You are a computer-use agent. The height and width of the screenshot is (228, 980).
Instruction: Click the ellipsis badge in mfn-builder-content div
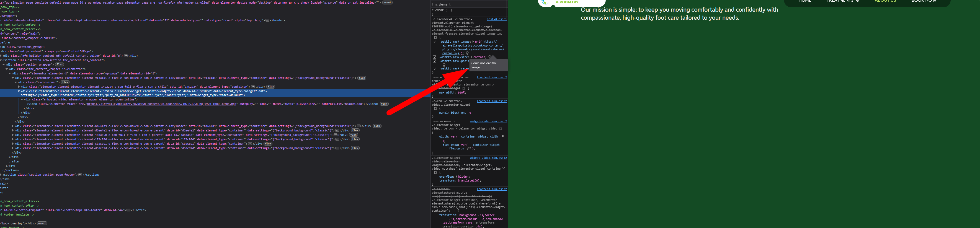pyautogui.click(x=126, y=56)
